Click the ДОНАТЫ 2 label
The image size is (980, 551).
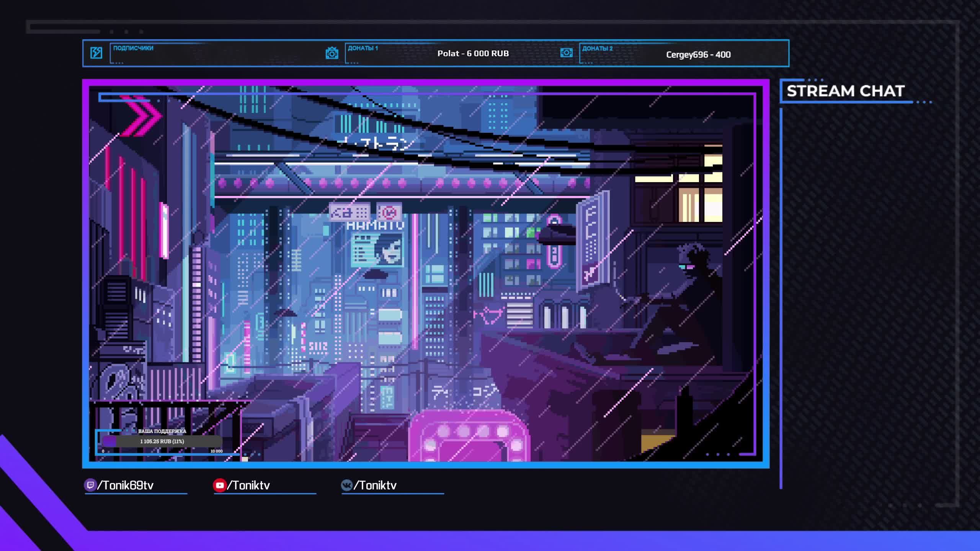click(597, 49)
